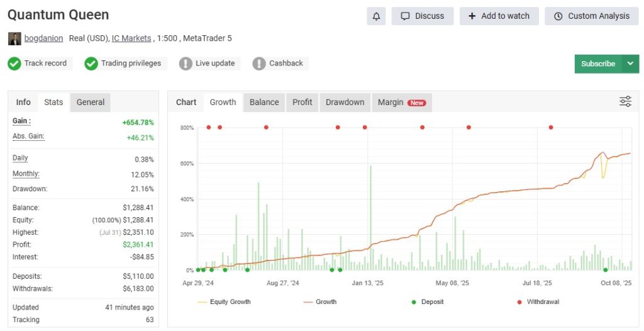Open the IC Markets broker link

click(131, 38)
